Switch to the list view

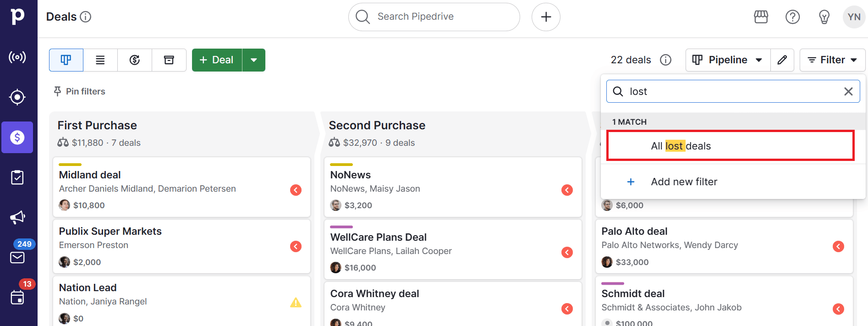point(100,60)
